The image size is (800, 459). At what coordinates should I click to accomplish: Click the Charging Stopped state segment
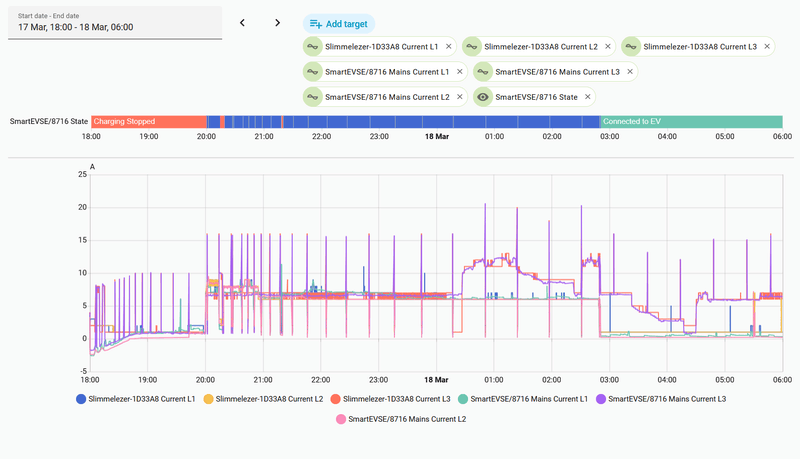(x=149, y=122)
